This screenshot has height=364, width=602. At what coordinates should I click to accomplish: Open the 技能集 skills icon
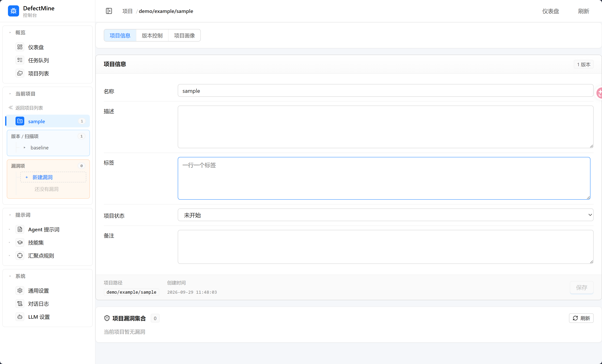[x=20, y=242]
